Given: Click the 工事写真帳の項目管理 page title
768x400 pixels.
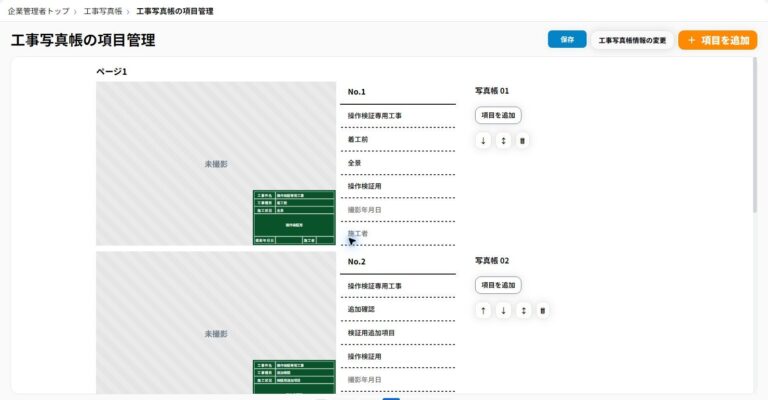Looking at the screenshot, I should (x=83, y=40).
